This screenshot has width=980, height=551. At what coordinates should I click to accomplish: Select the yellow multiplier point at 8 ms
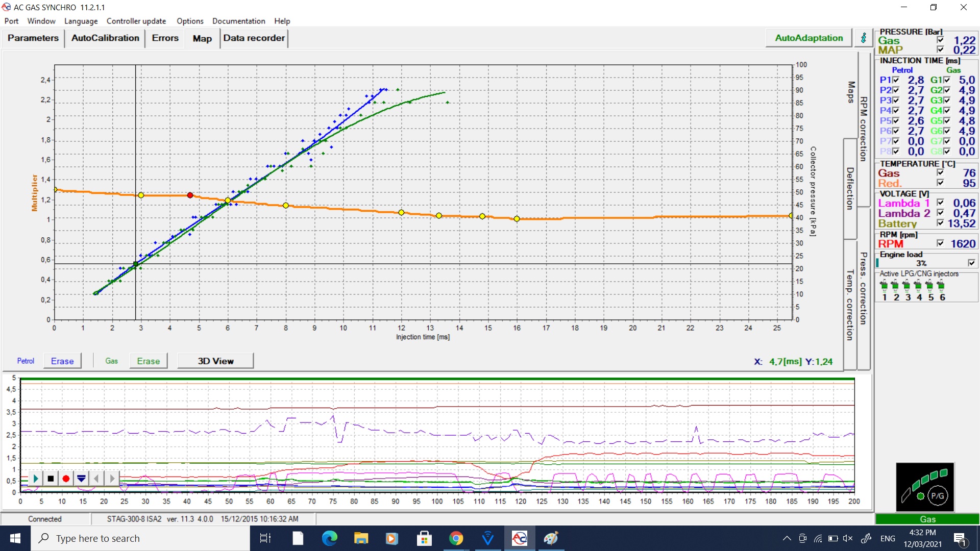286,206
